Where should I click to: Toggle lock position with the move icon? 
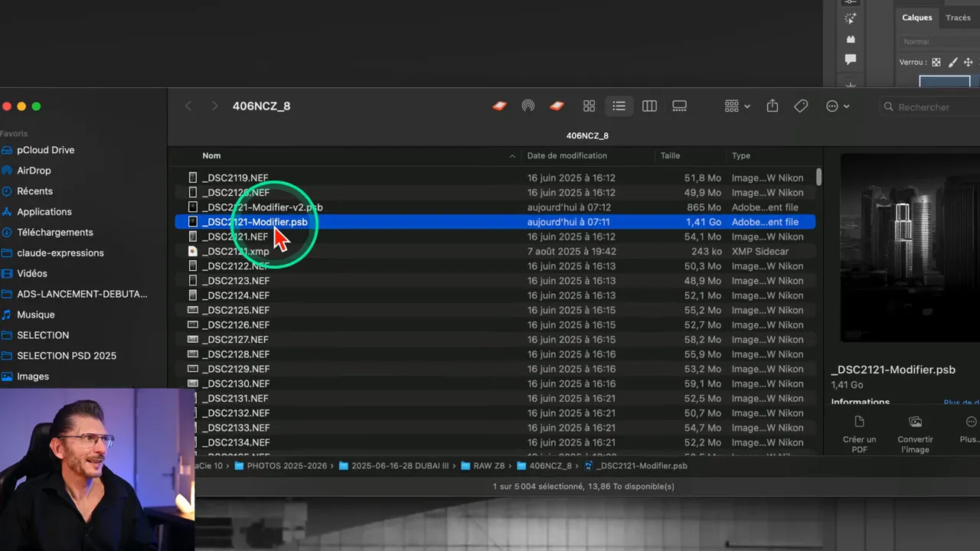click(x=968, y=62)
